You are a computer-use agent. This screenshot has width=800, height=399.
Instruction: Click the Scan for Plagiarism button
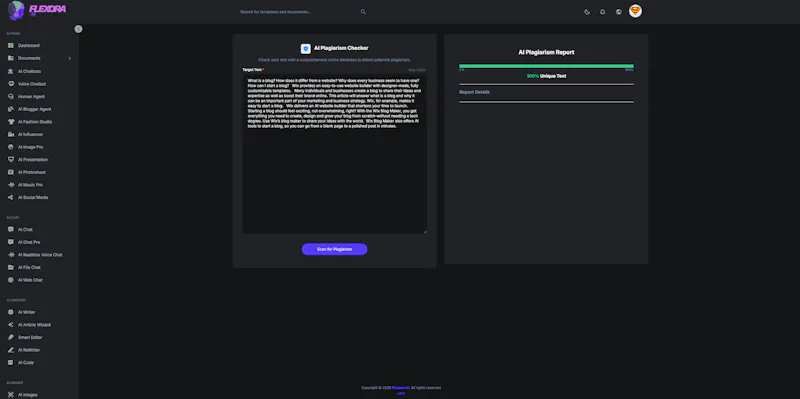[x=334, y=249]
